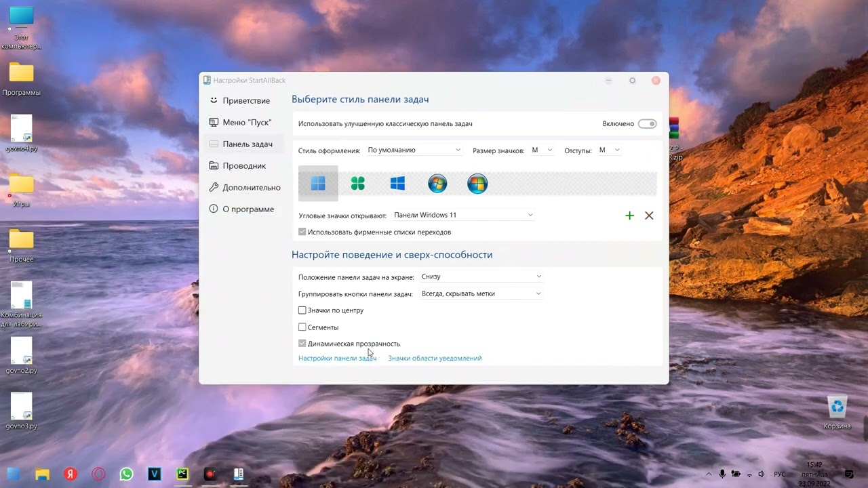Open "Этот компьютер" desktop icon
The image size is (868, 488).
click(21, 28)
